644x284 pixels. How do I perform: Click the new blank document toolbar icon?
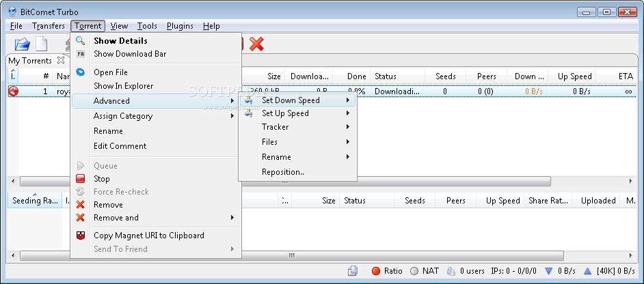(42, 44)
